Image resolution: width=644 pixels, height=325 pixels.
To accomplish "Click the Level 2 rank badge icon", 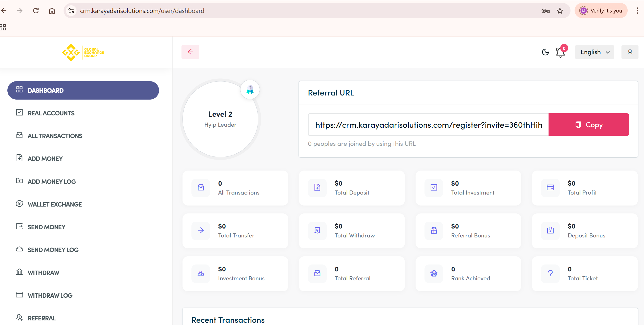I will 250,90.
